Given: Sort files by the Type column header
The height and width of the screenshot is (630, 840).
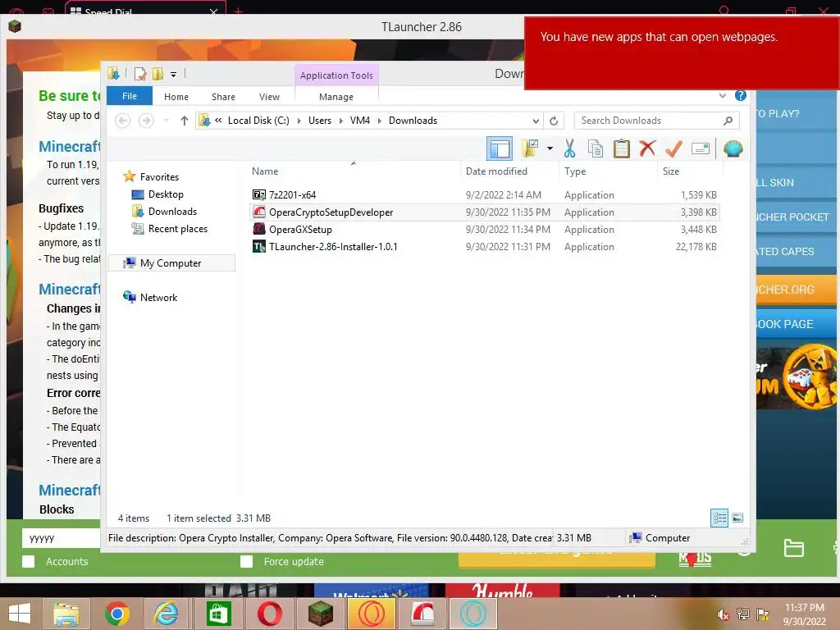Looking at the screenshot, I should pos(608,171).
